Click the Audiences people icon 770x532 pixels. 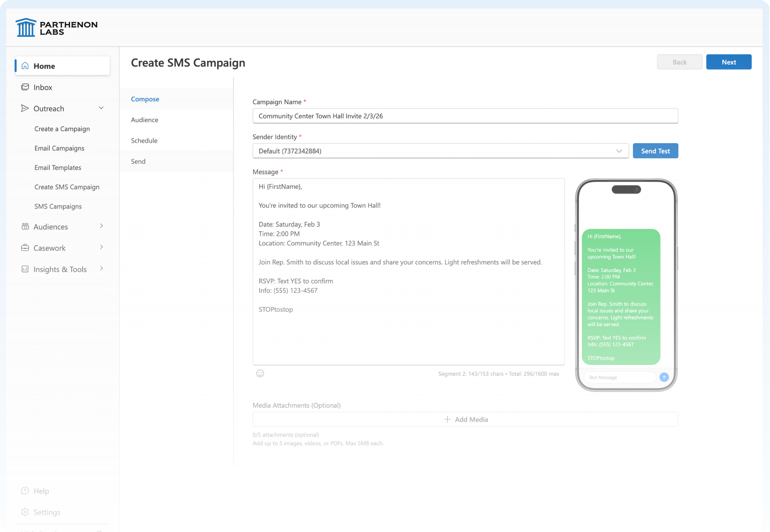tap(25, 227)
